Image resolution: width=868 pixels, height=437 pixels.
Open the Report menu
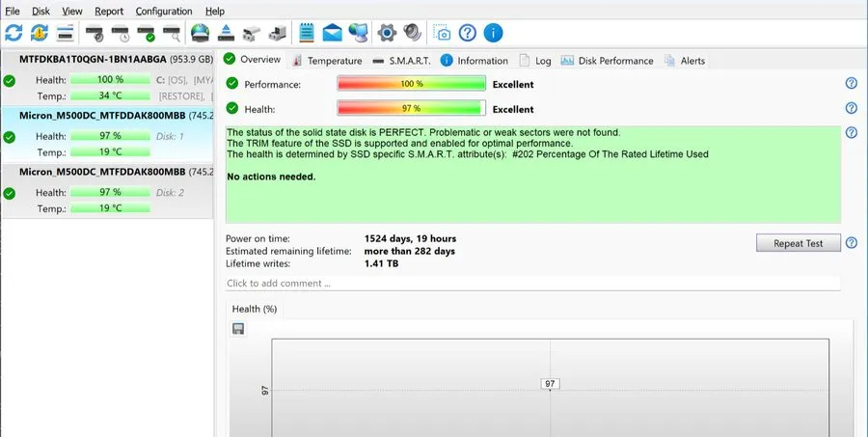click(109, 11)
